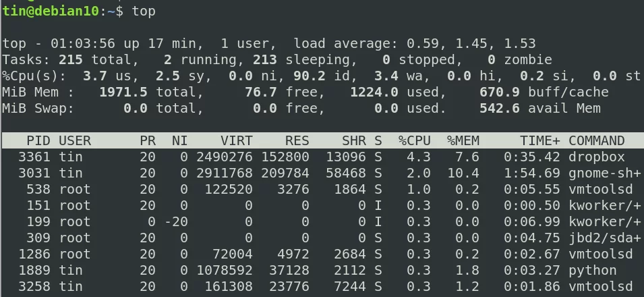Click the Tasks 215 total figure

pos(71,59)
